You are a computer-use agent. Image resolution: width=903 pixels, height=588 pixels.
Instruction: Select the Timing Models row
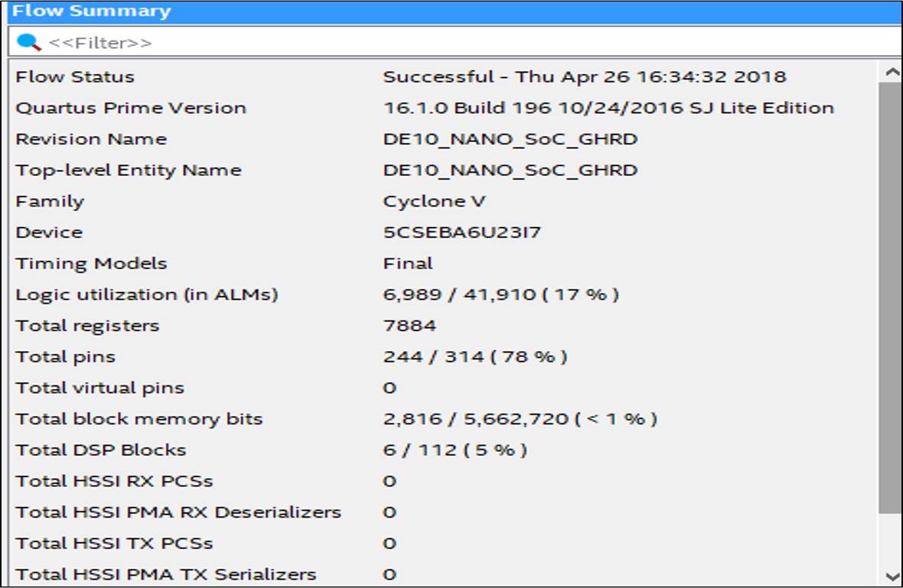coord(91,264)
